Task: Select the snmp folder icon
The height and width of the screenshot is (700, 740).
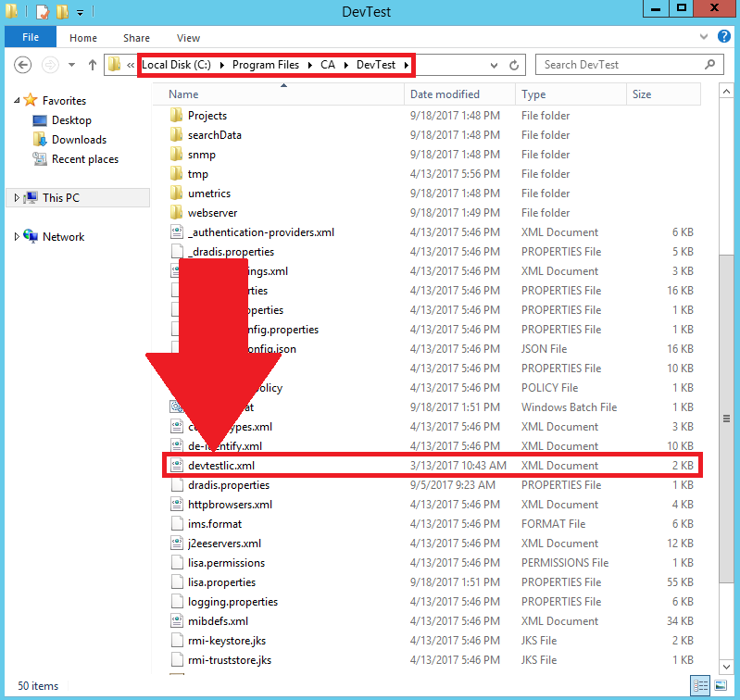Action: tap(177, 155)
